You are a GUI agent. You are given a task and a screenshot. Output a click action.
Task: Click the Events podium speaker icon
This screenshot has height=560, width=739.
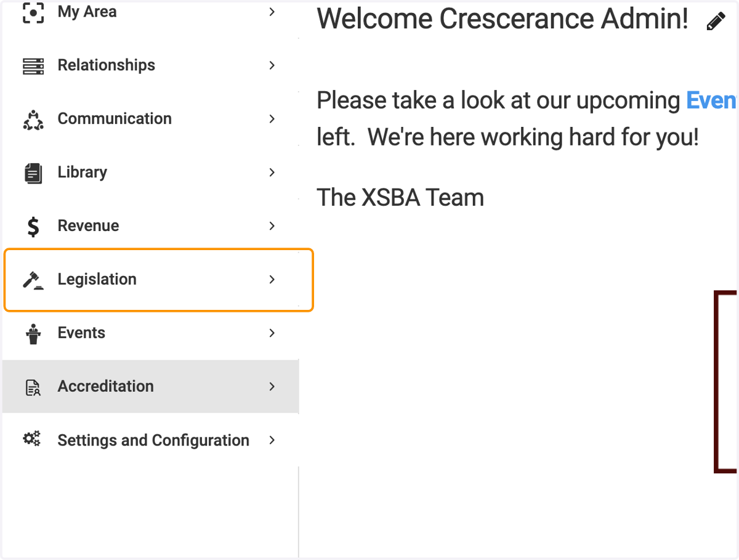[33, 334]
